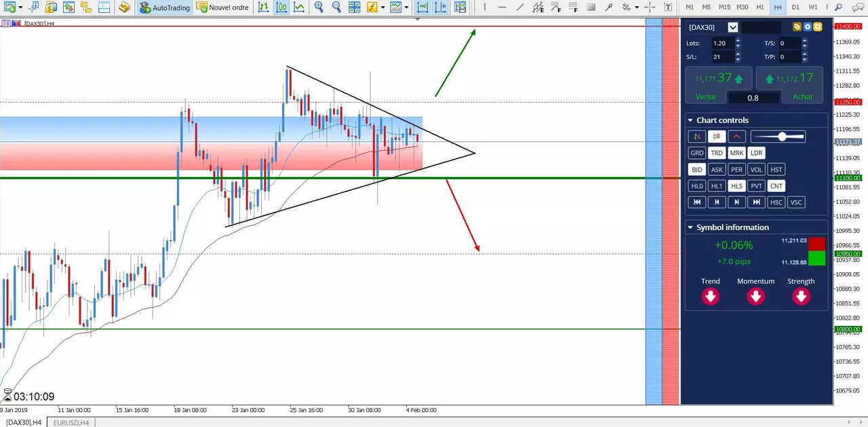Open the DAX30 symbol dropdown

(732, 27)
